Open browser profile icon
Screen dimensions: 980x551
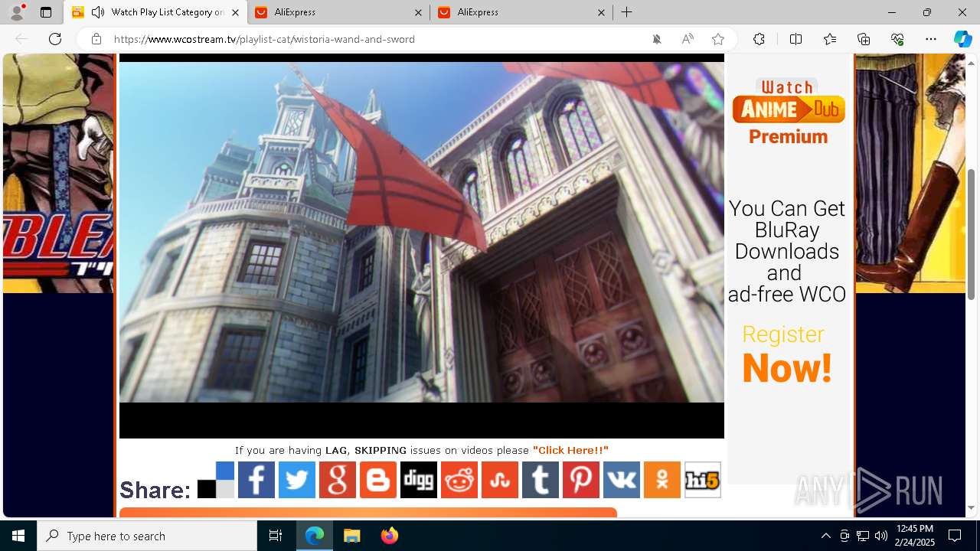click(x=17, y=12)
